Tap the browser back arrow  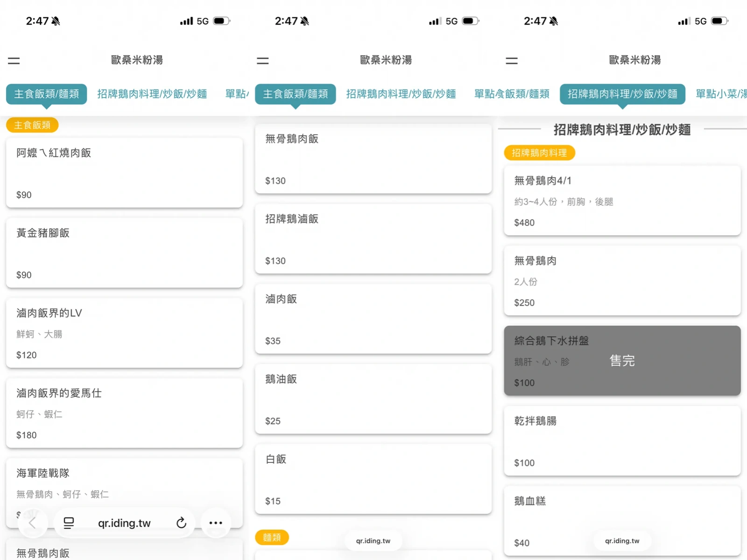pos(32,523)
